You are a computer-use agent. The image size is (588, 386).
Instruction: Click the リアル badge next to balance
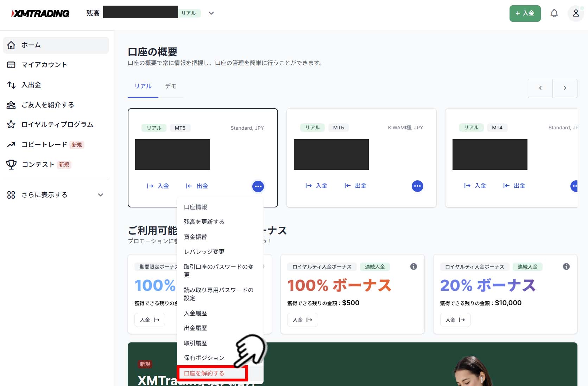tap(189, 13)
